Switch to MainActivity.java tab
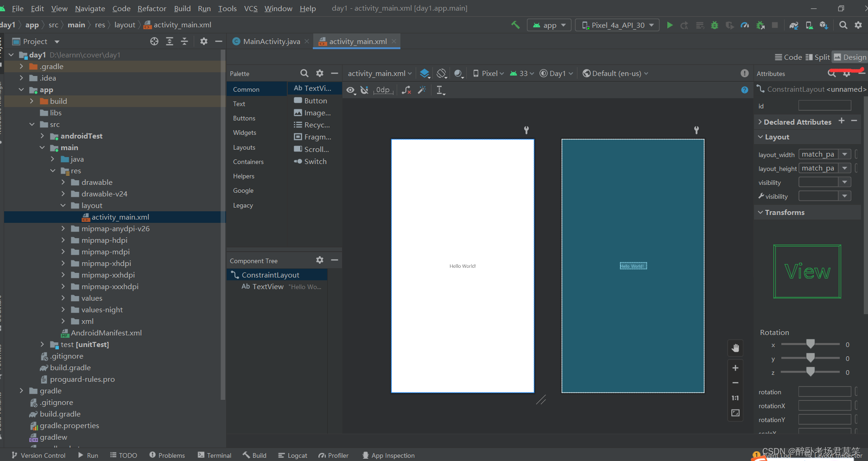868x461 pixels. pos(271,41)
